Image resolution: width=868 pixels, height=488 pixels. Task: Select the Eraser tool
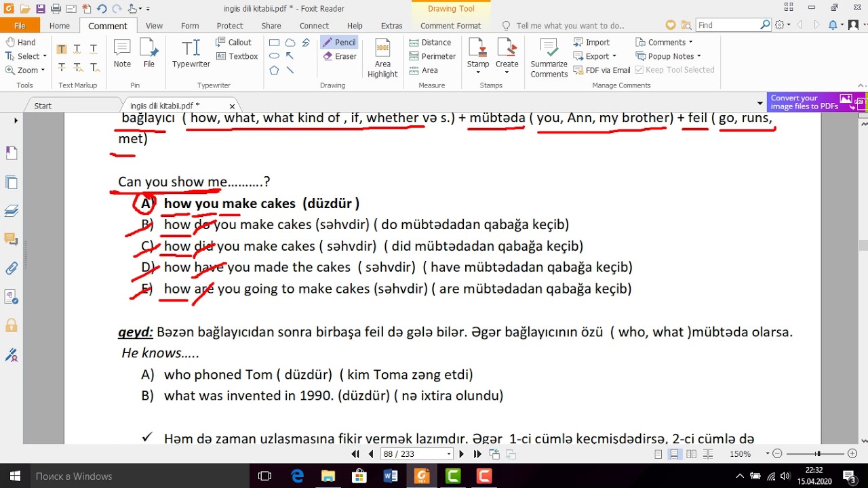(340, 56)
